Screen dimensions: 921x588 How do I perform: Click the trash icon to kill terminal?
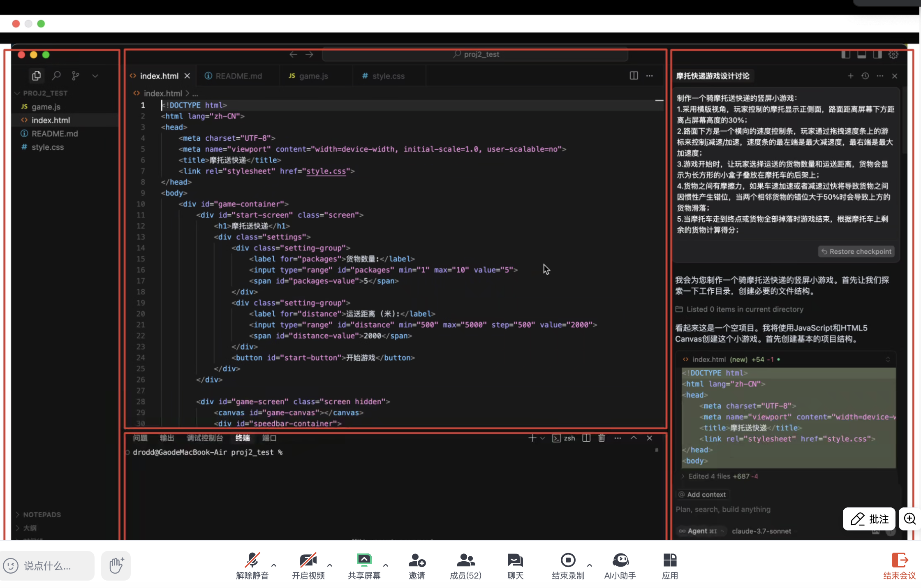(602, 438)
